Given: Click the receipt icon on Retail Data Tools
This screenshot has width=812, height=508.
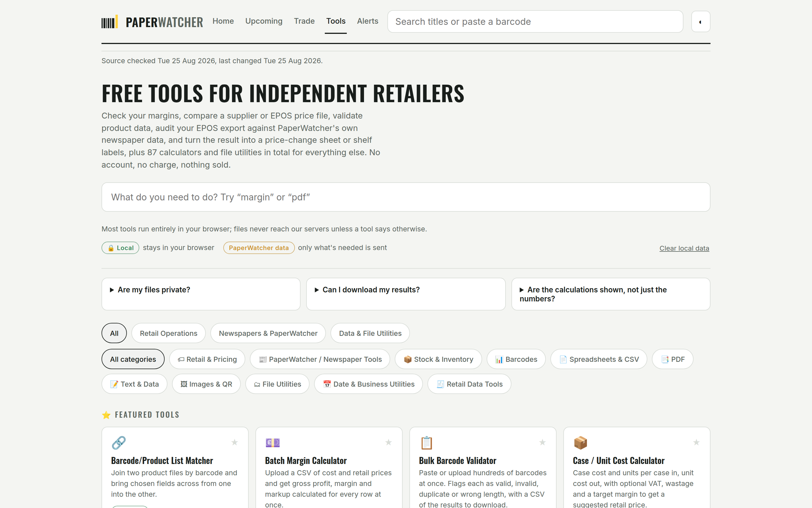Looking at the screenshot, I should point(440,384).
